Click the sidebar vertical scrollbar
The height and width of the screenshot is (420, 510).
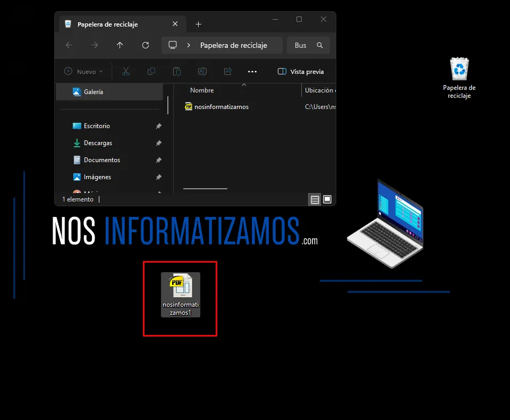168,105
